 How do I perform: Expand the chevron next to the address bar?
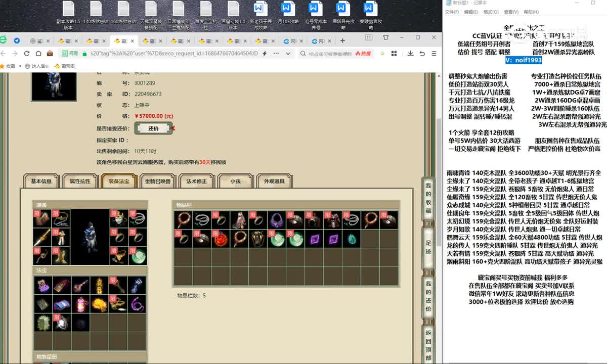tap(287, 53)
